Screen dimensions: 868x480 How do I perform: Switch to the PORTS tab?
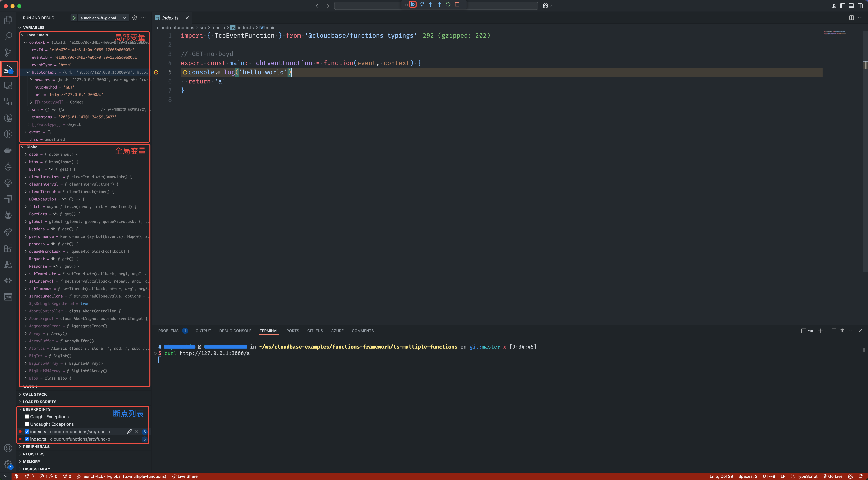pyautogui.click(x=292, y=331)
